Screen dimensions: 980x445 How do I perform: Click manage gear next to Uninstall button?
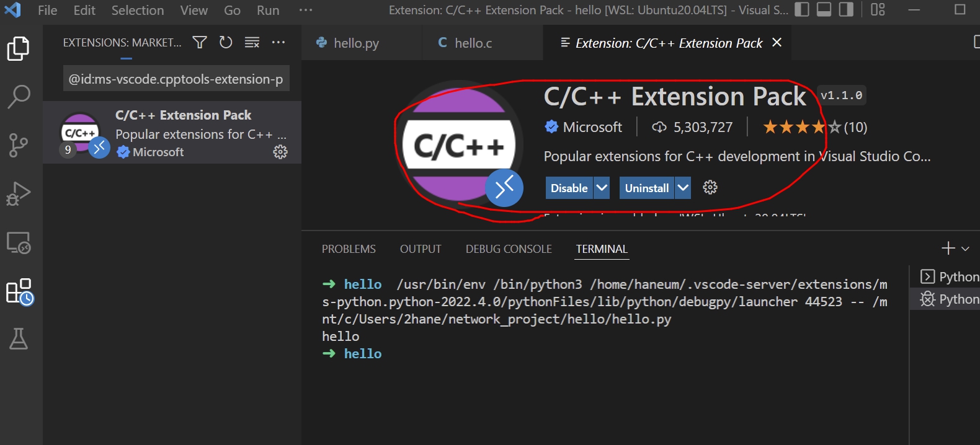(x=710, y=187)
